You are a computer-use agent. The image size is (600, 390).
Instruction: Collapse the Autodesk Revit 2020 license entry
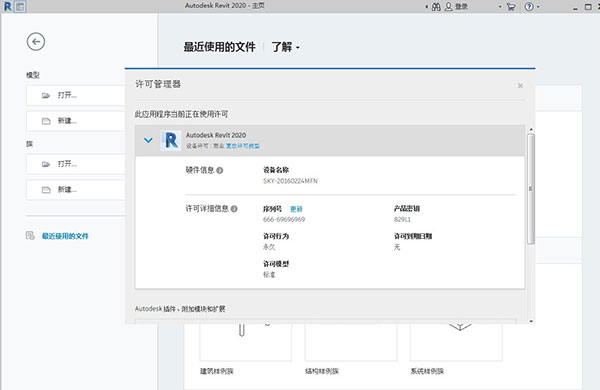pos(148,140)
